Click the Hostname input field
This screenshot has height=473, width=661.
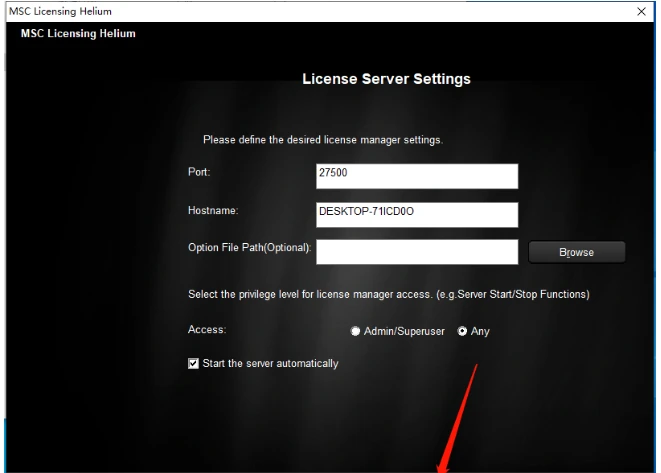(417, 215)
